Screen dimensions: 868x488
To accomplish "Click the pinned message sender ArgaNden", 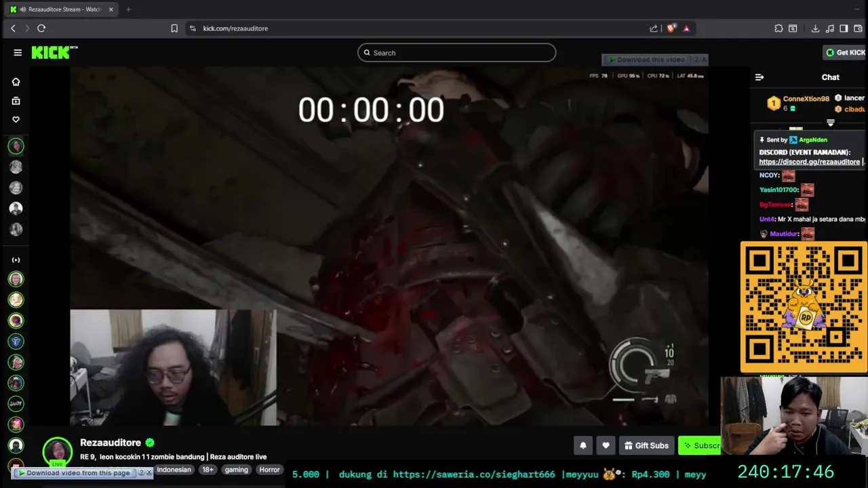I will (x=812, y=140).
